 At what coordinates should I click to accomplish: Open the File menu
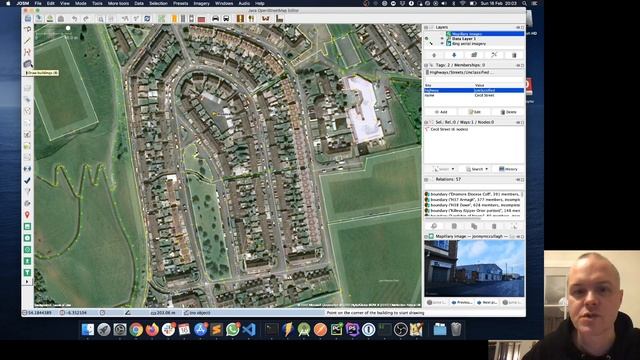pyautogui.click(x=38, y=3)
